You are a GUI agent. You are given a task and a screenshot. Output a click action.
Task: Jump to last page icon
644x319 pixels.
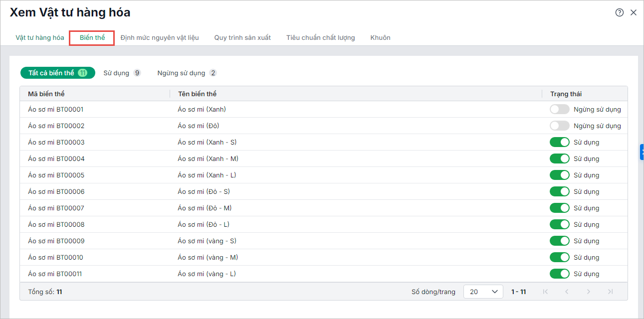[x=610, y=292]
